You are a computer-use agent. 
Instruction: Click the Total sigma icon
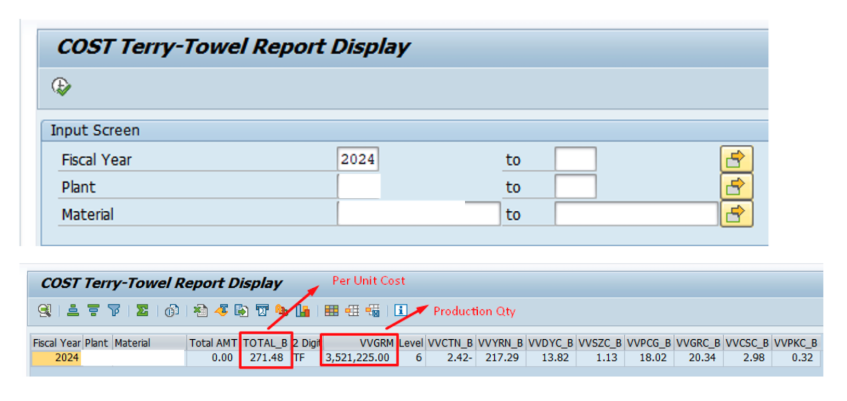[x=142, y=310]
